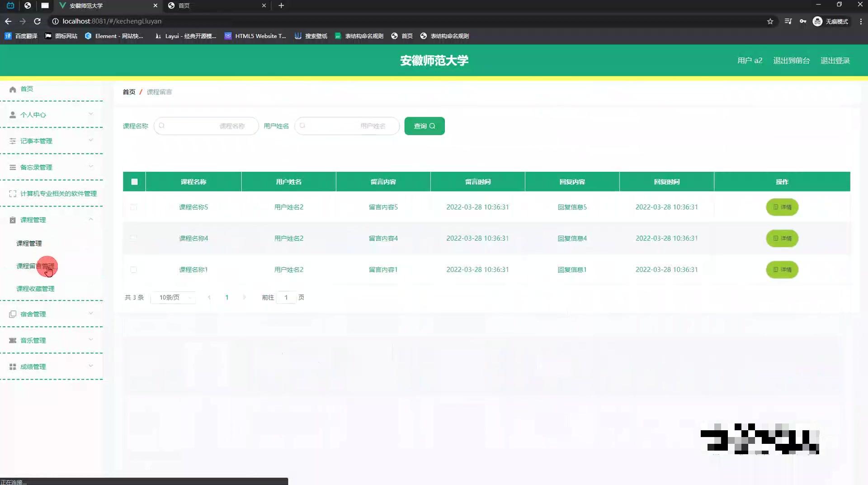This screenshot has width=868, height=485.
Task: Toggle the select-all checkbox in table header
Action: coord(134,182)
